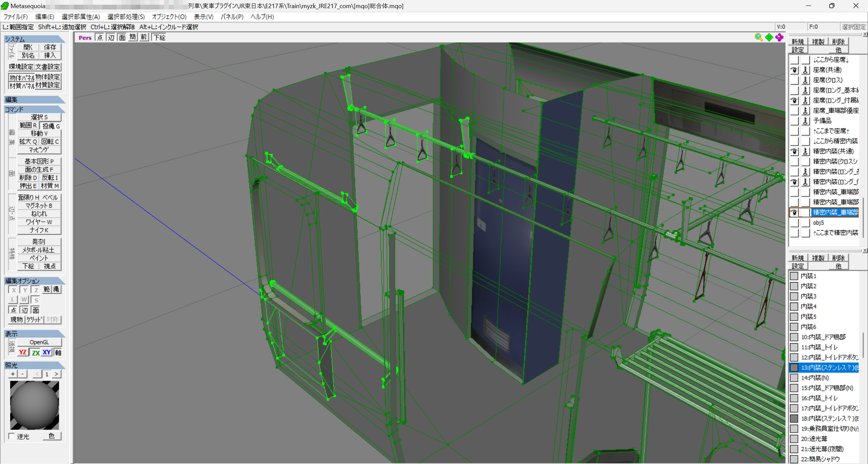Open the 選択部属性(A) menu

click(81, 17)
